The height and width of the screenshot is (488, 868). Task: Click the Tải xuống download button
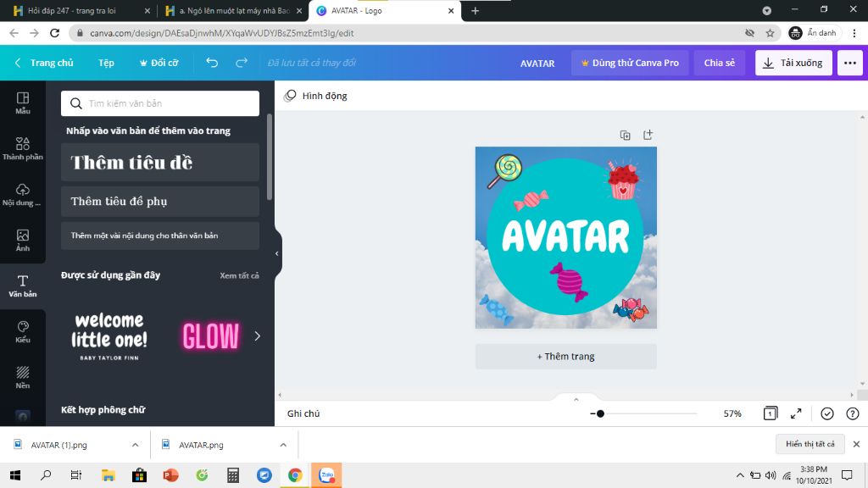pos(793,63)
